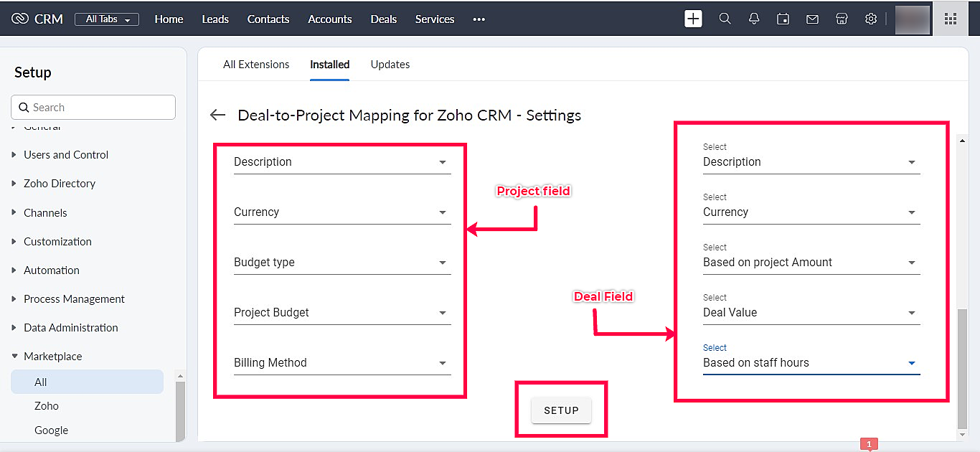Open the All Tabs dropdown

108,19
